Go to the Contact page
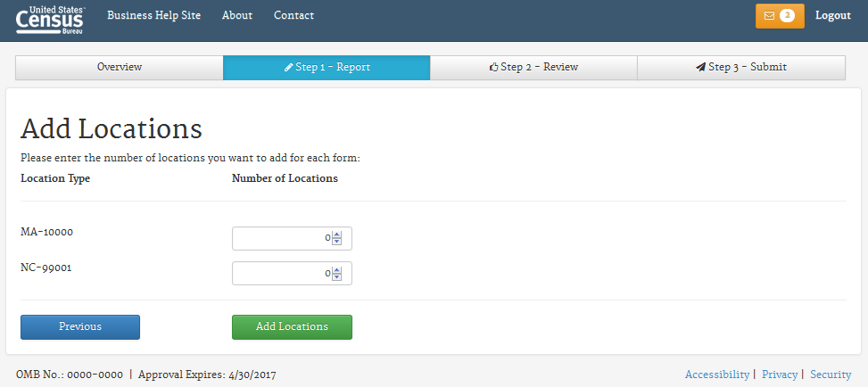Image resolution: width=868 pixels, height=387 pixels. tap(293, 16)
